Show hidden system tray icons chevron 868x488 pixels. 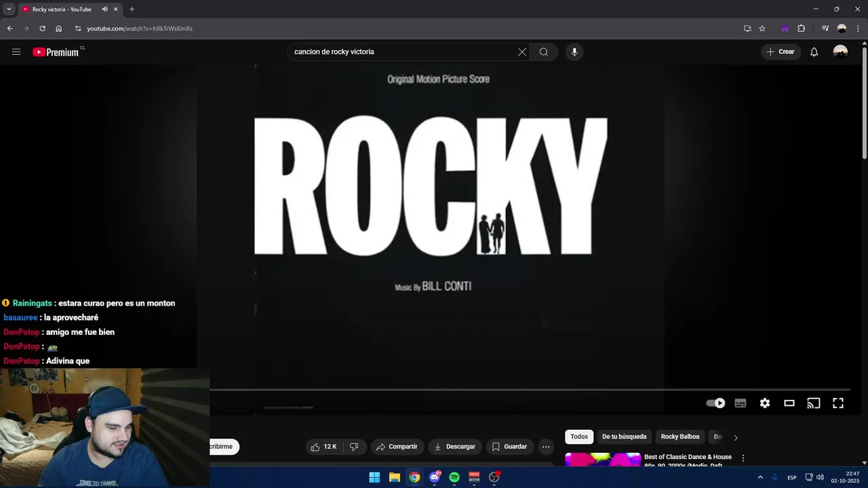pos(760,477)
